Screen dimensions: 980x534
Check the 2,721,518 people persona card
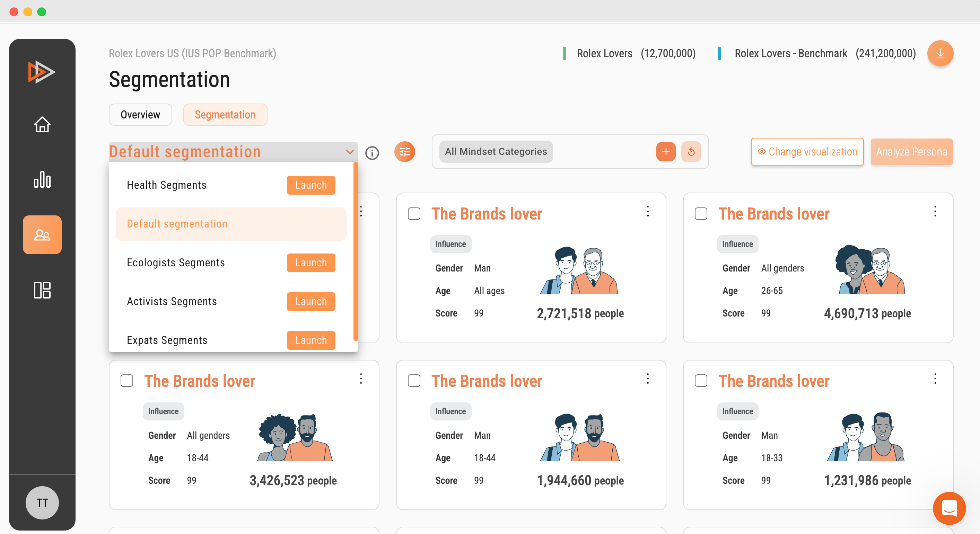[x=414, y=214]
